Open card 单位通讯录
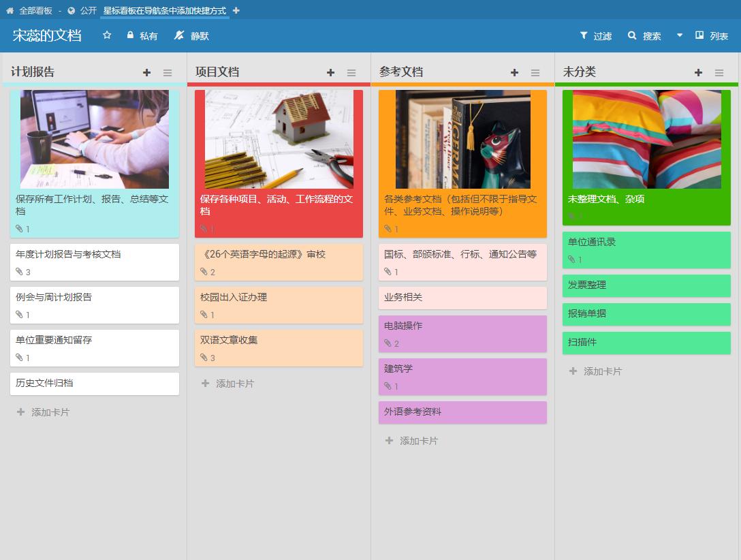 pyautogui.click(x=646, y=250)
